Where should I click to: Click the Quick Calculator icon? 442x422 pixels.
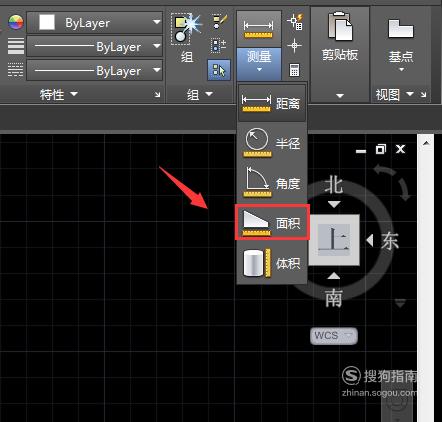(294, 70)
